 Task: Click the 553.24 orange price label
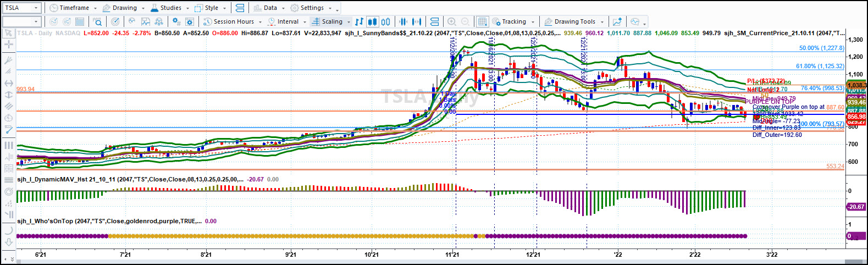(835, 166)
